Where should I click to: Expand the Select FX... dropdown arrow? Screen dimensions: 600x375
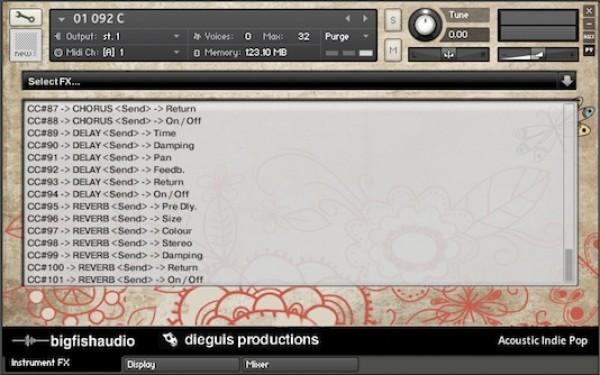(x=567, y=81)
